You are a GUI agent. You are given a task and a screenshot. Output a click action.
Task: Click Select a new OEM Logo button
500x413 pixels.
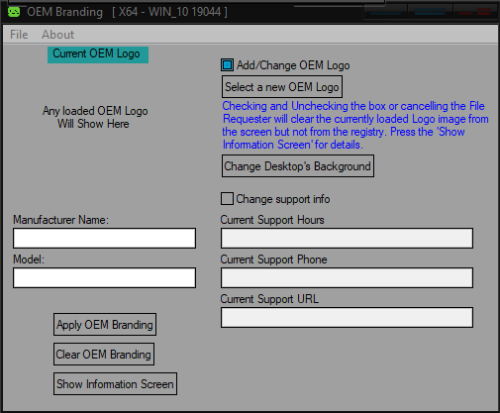[282, 87]
